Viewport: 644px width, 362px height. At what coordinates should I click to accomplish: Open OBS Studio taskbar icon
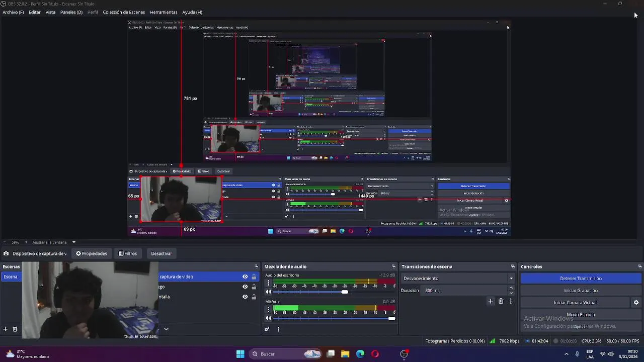click(404, 354)
